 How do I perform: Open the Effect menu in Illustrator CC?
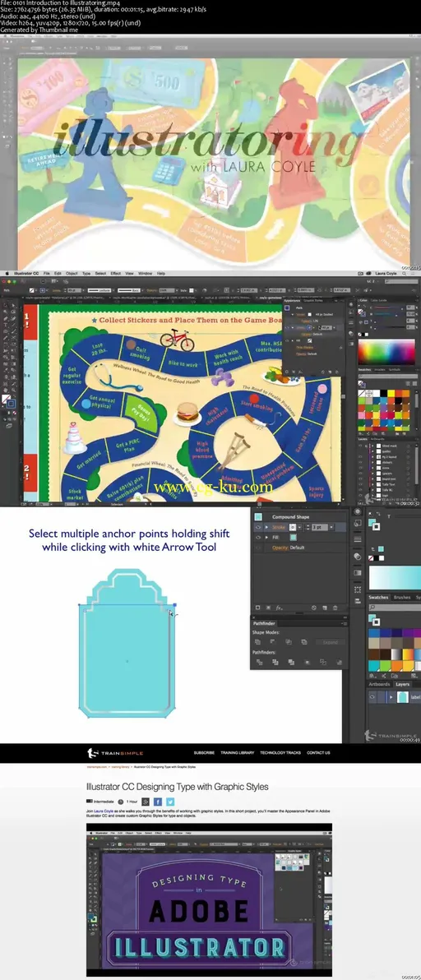point(116,273)
